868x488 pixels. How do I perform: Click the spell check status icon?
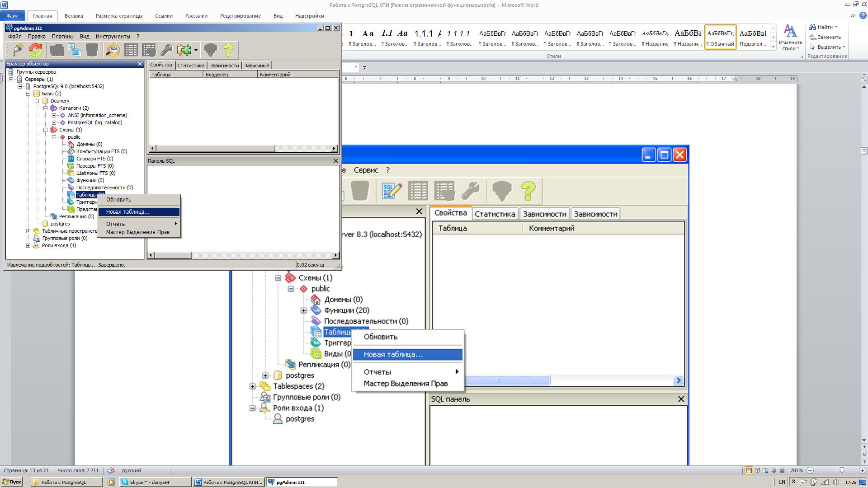click(x=111, y=470)
